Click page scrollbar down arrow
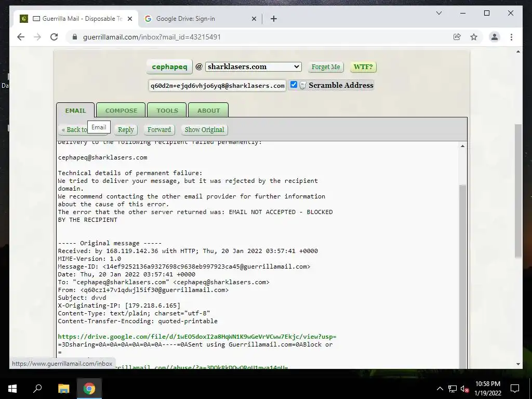The height and width of the screenshot is (399, 532). click(518, 364)
